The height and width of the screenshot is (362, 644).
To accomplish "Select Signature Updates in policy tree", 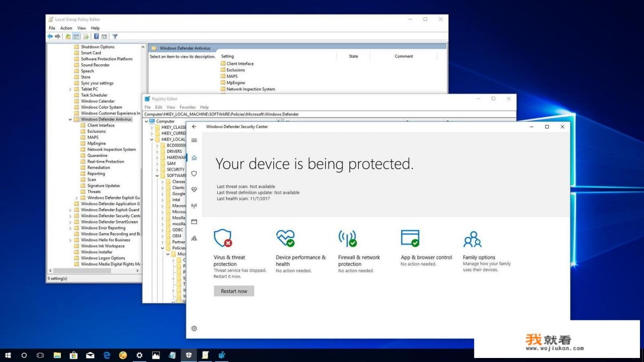I will [103, 186].
